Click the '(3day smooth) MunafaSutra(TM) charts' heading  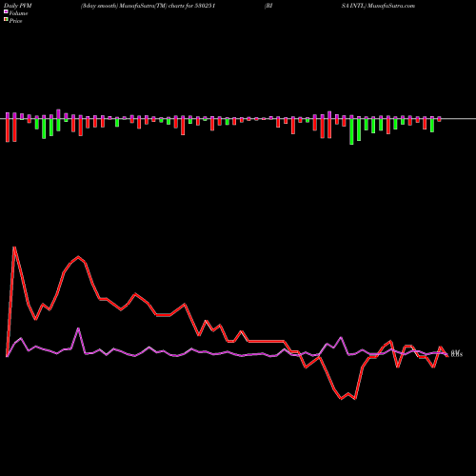tap(132, 6)
